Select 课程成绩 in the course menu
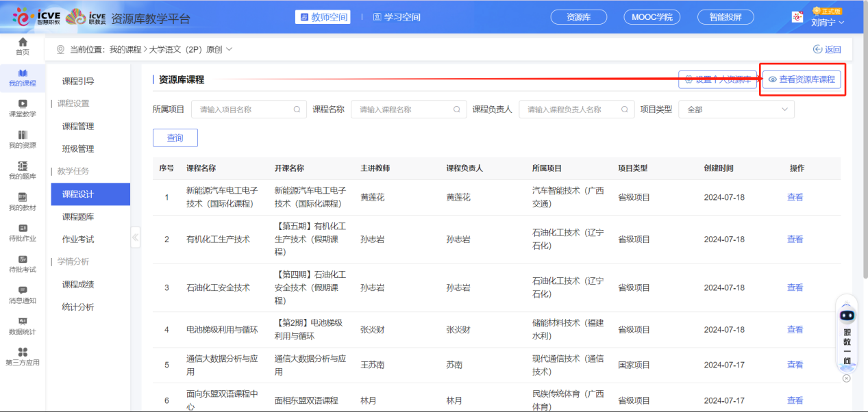This screenshot has height=412, width=868. coord(78,285)
